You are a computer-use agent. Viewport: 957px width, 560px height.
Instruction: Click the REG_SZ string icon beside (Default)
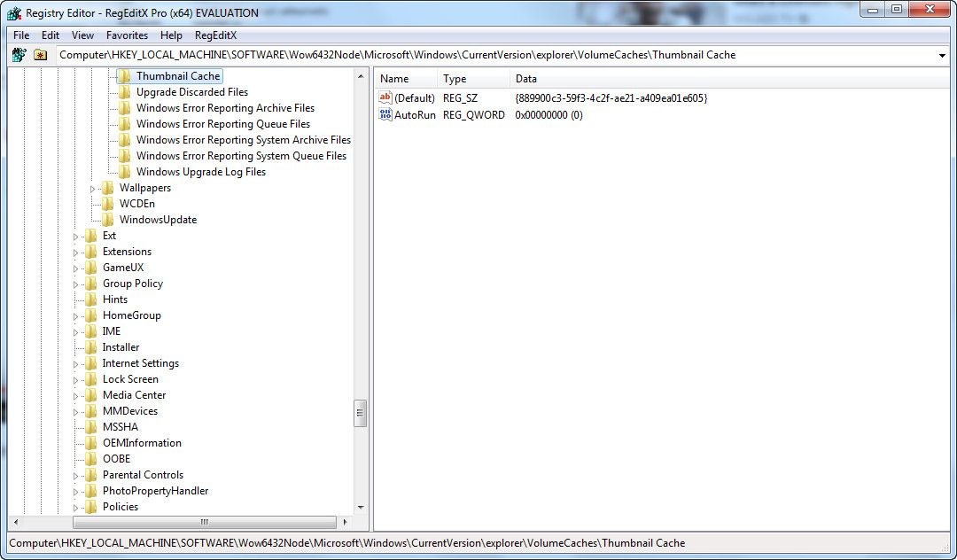[x=385, y=97]
